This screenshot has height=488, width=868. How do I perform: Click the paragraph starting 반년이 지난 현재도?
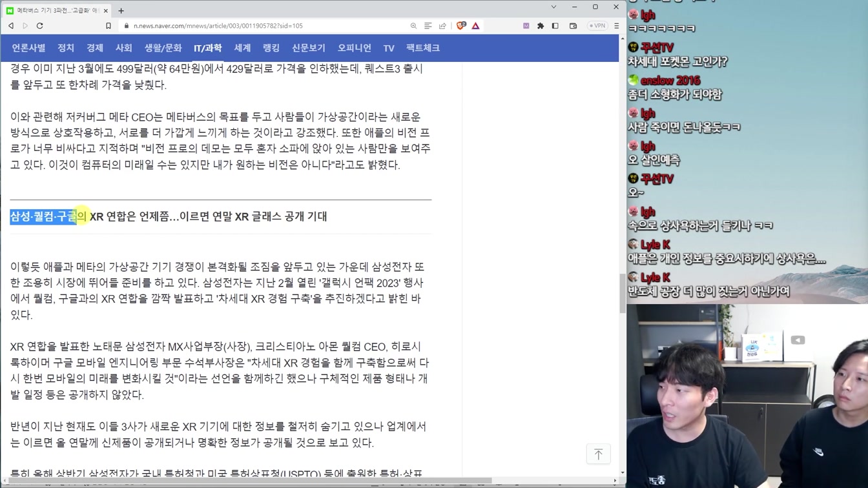(x=218, y=434)
